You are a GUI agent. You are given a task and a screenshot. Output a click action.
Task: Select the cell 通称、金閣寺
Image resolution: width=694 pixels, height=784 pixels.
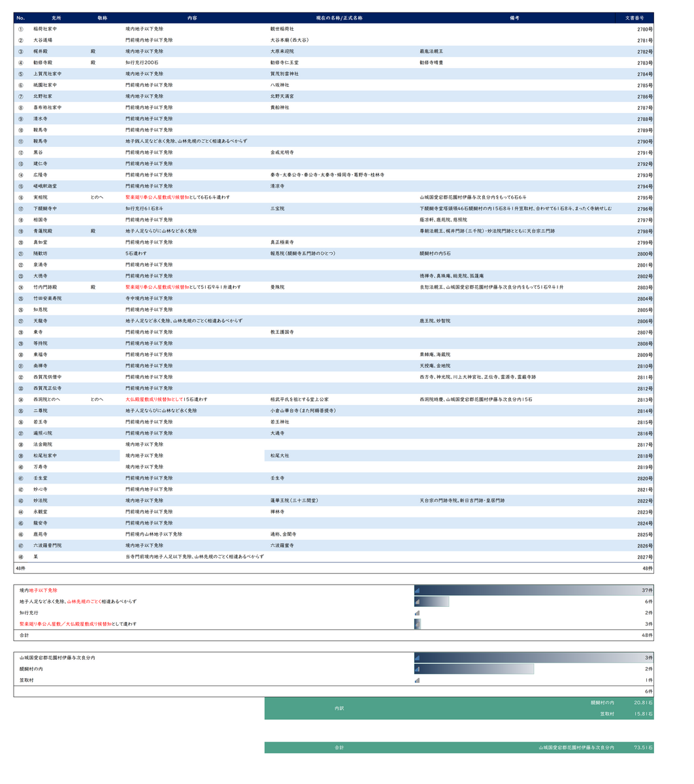tap(284, 534)
